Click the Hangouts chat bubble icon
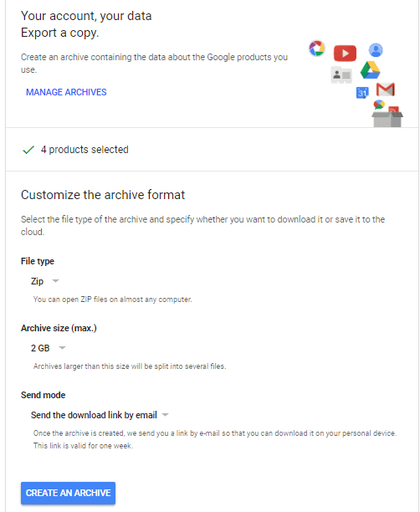The height and width of the screenshot is (512, 420). pyautogui.click(x=379, y=105)
